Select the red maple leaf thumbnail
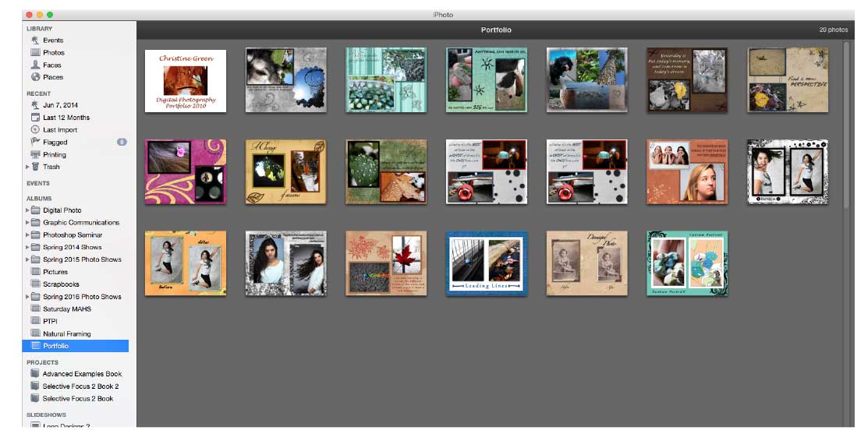The image size is (868, 441). tap(386, 263)
